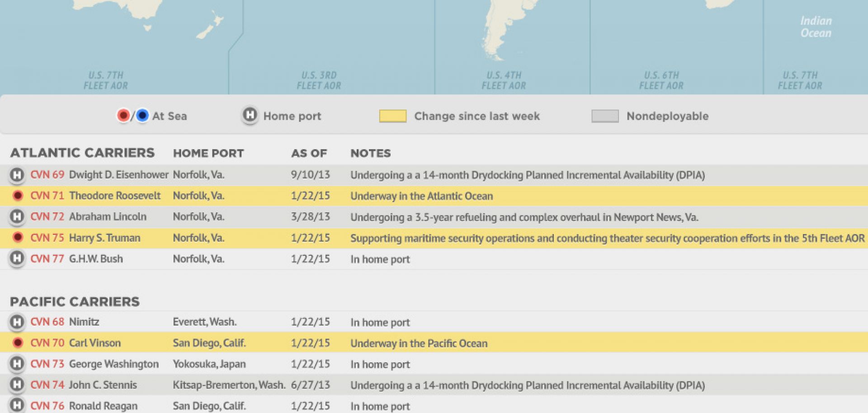Open the CVN 71 carrier link
The height and width of the screenshot is (413, 868).
point(47,196)
